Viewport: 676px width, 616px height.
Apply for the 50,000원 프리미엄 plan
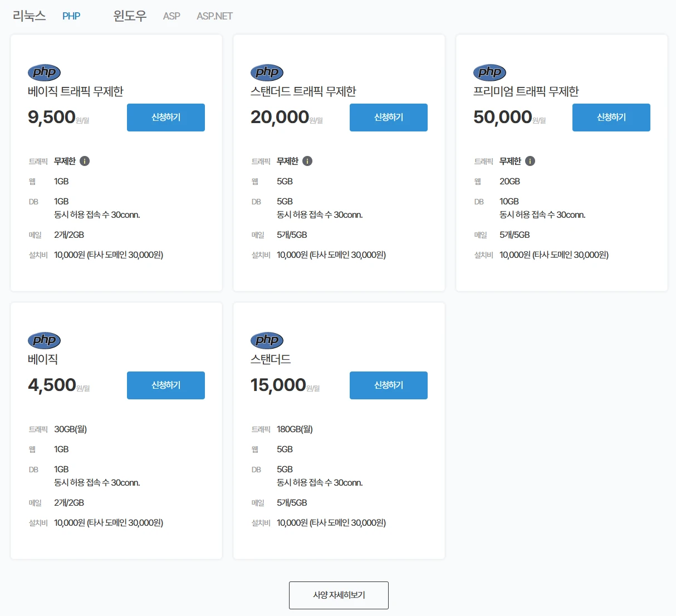pos(611,118)
